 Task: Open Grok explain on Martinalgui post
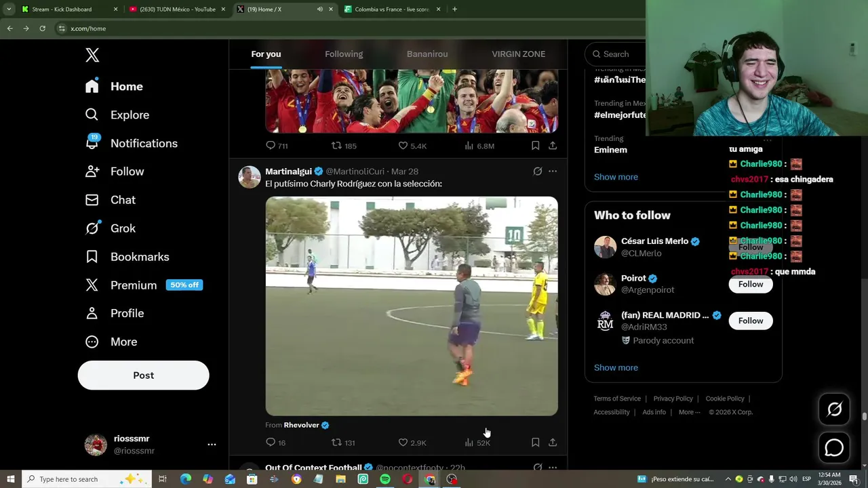[x=538, y=171]
